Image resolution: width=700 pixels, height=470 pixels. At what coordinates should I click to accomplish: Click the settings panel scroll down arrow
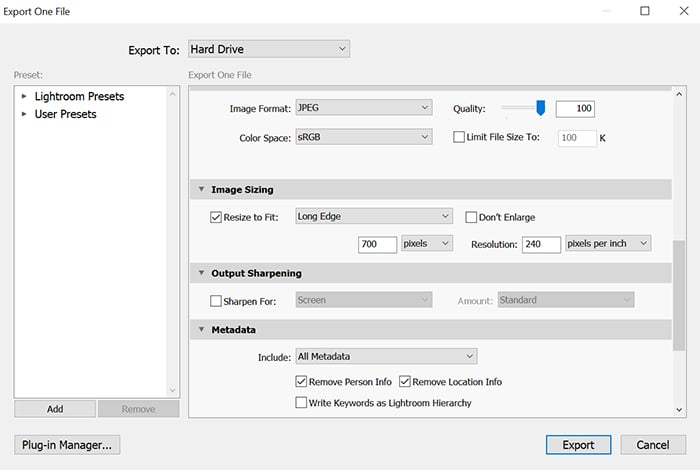(x=679, y=409)
